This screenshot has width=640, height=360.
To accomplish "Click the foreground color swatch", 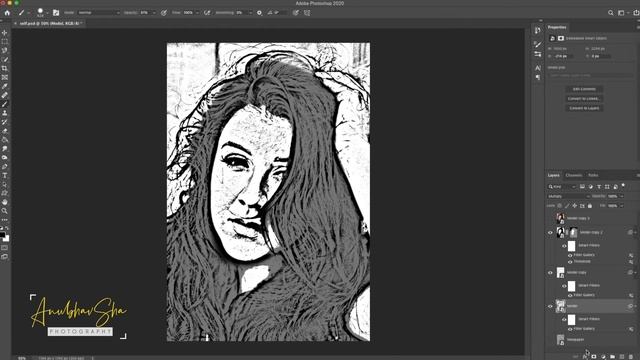I will point(2,235).
